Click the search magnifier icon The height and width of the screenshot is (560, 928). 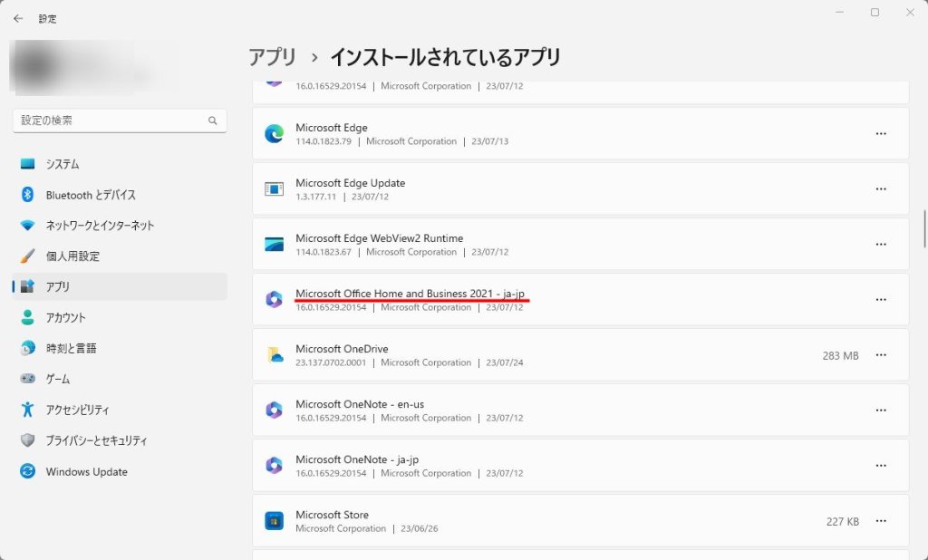coord(212,121)
